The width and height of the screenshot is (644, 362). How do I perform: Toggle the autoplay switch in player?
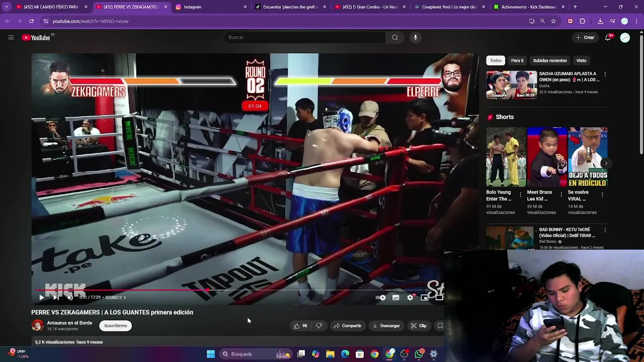click(381, 298)
